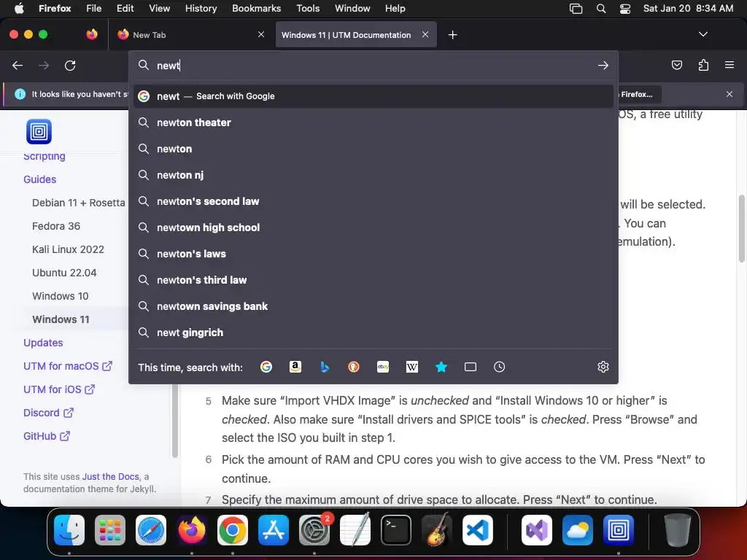Open Safari from the dock
Viewport: 747px width, 560px height.
[151, 530]
